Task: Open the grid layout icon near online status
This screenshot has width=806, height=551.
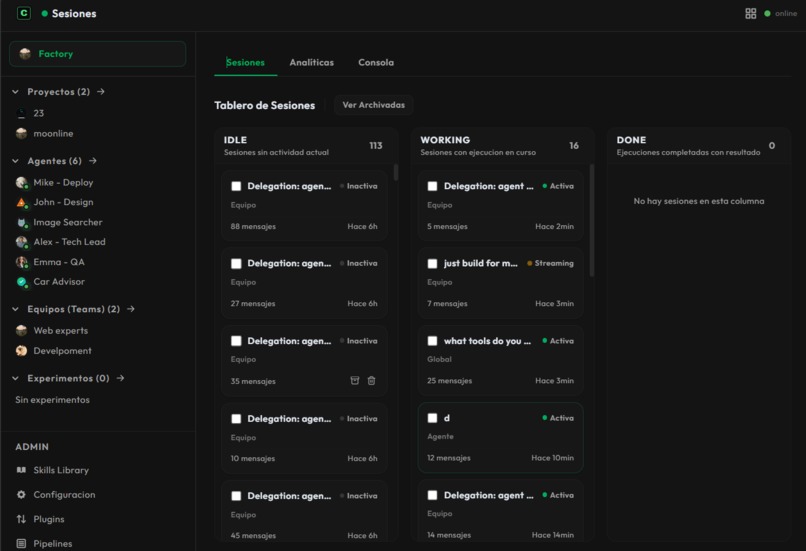Action: point(750,13)
